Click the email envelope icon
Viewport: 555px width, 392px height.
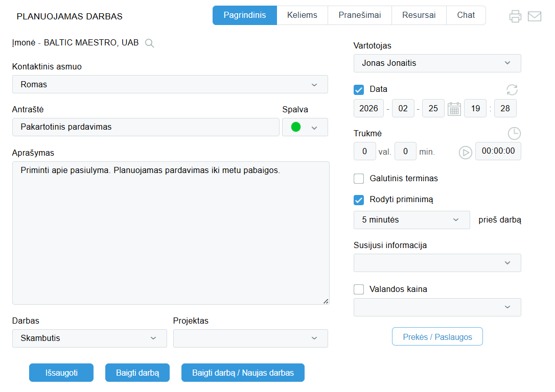(535, 16)
